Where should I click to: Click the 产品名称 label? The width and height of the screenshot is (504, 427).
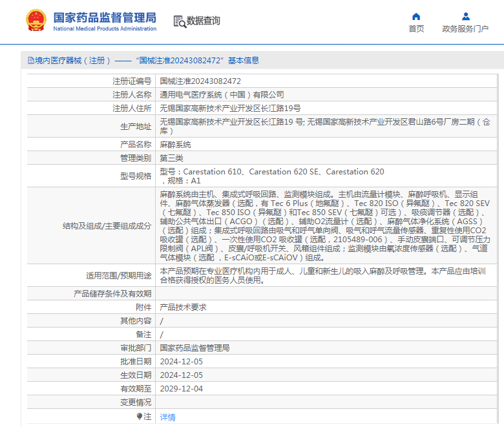click(136, 145)
